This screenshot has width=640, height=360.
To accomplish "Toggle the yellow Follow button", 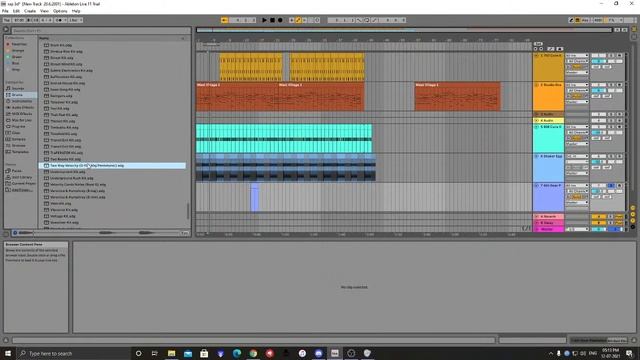I will (224, 20).
